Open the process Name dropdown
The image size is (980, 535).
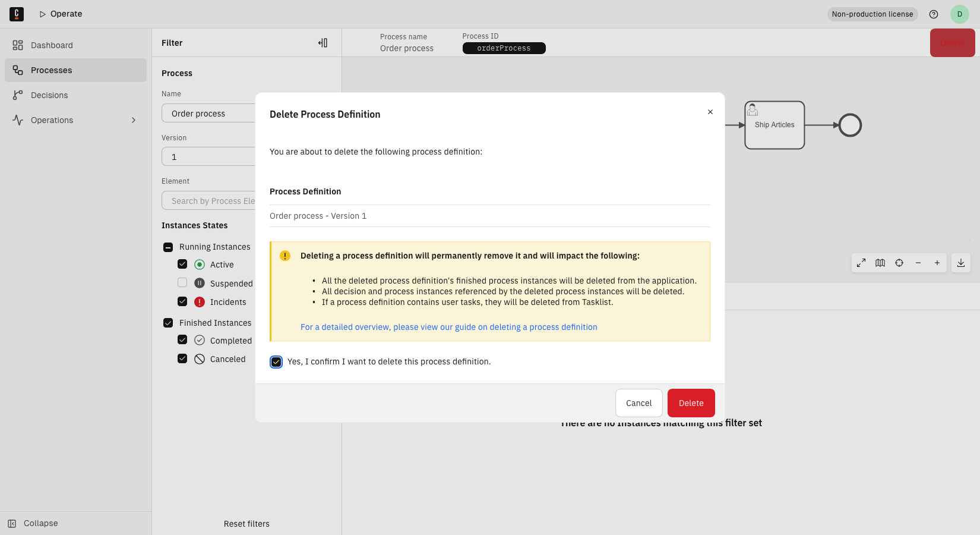tap(208, 114)
